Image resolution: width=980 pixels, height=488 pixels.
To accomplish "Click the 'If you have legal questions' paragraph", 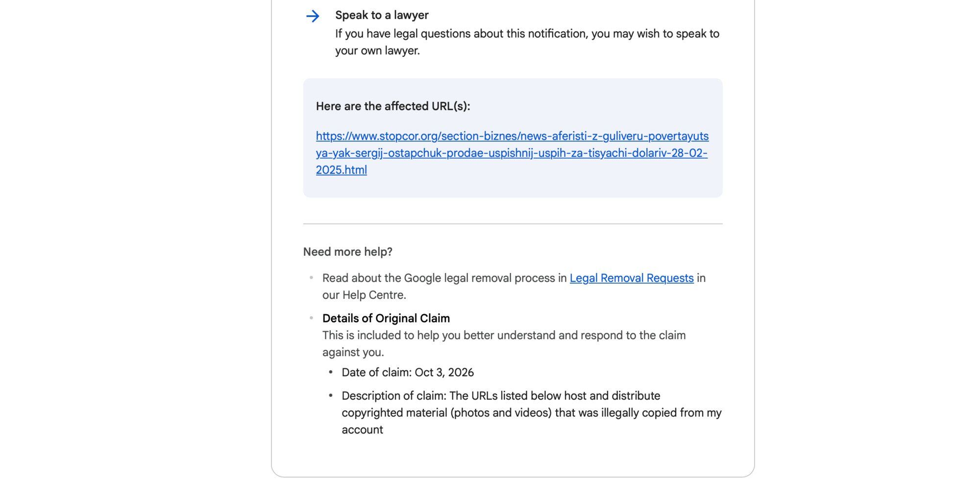I will point(527,42).
